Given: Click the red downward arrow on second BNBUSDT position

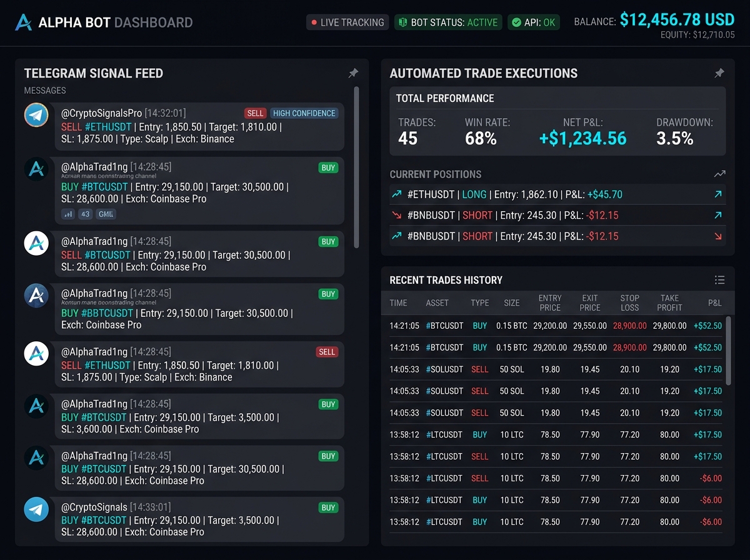Looking at the screenshot, I should coord(719,236).
